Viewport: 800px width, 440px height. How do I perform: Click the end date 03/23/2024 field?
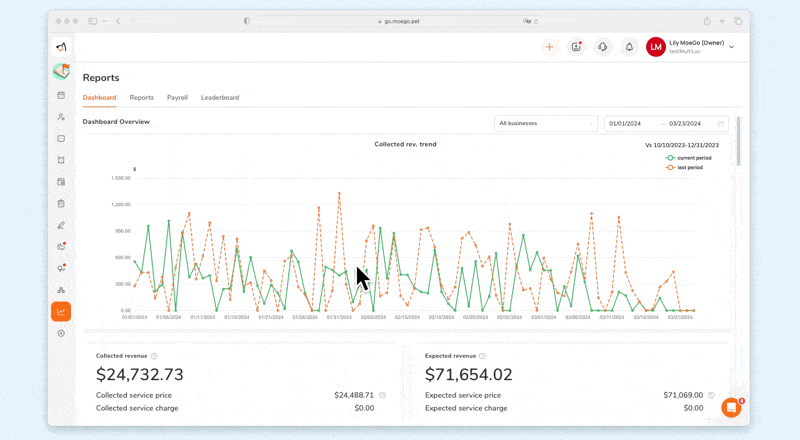coord(685,124)
